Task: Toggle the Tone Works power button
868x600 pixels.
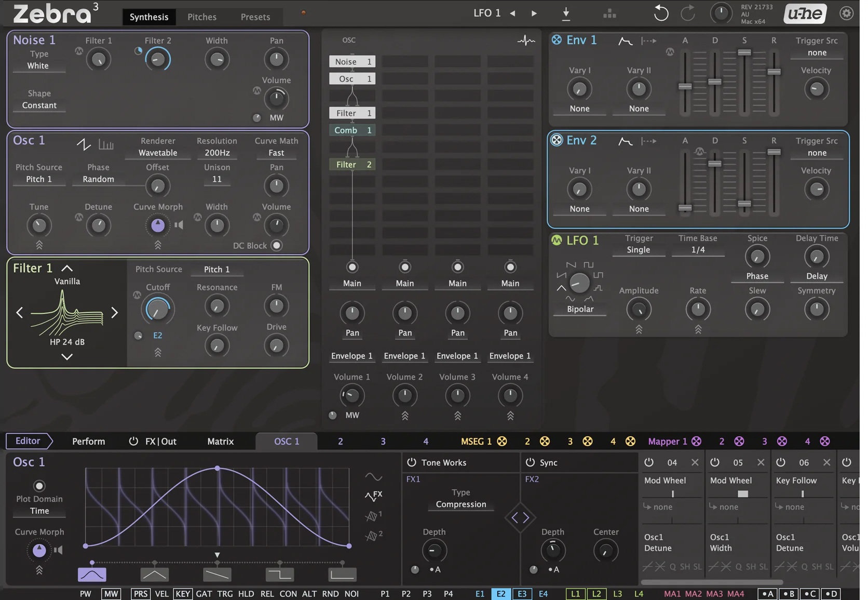Action: [412, 462]
